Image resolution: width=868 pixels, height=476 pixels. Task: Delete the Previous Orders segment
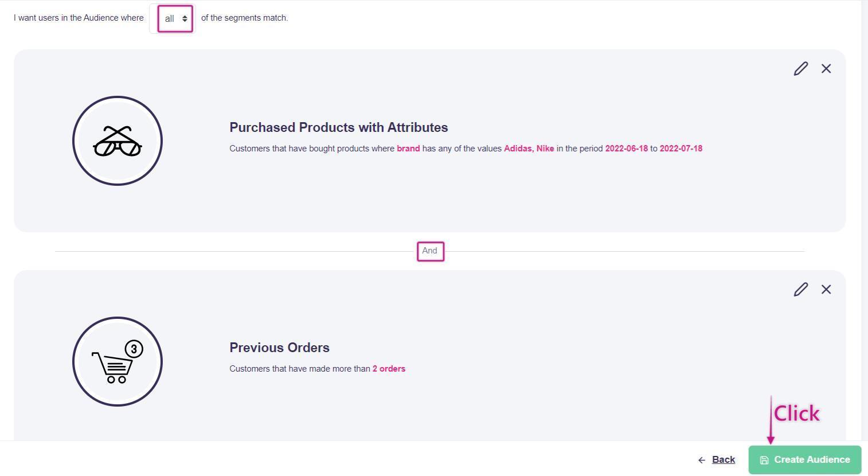tap(826, 290)
